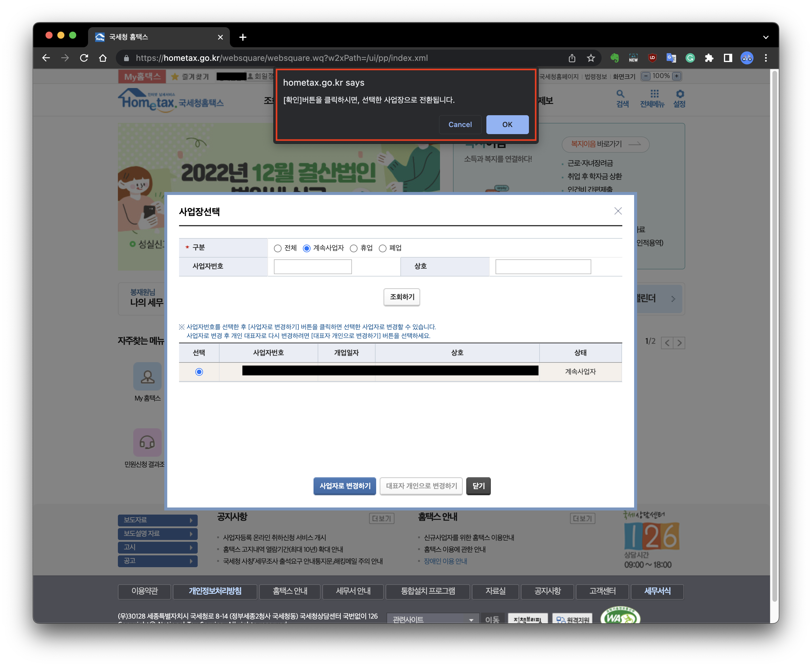Click the home icon in browser toolbar

[103, 58]
